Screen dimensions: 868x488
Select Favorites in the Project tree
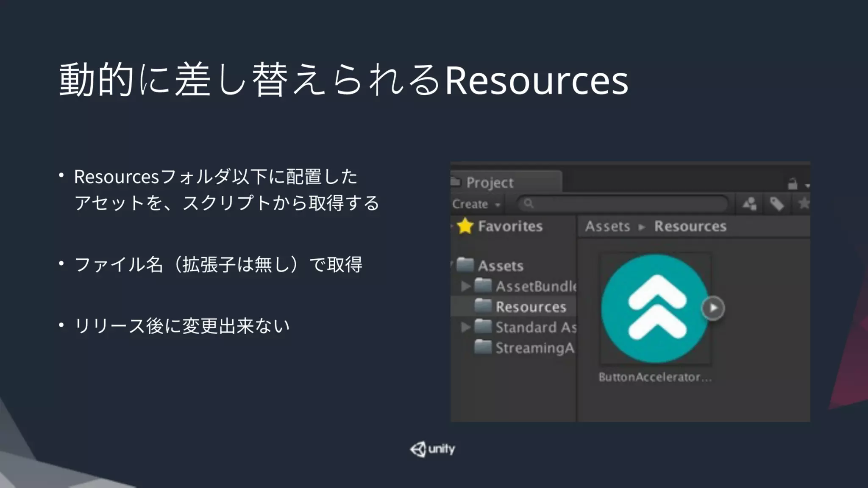(510, 226)
